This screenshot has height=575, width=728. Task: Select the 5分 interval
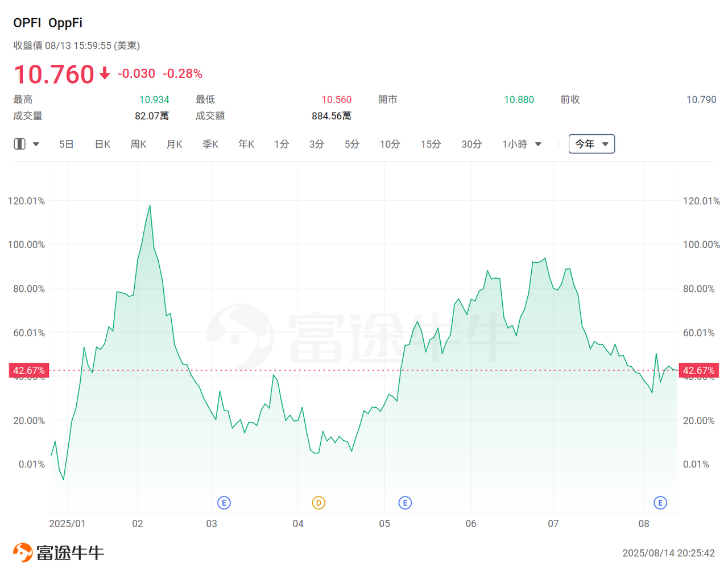[352, 144]
